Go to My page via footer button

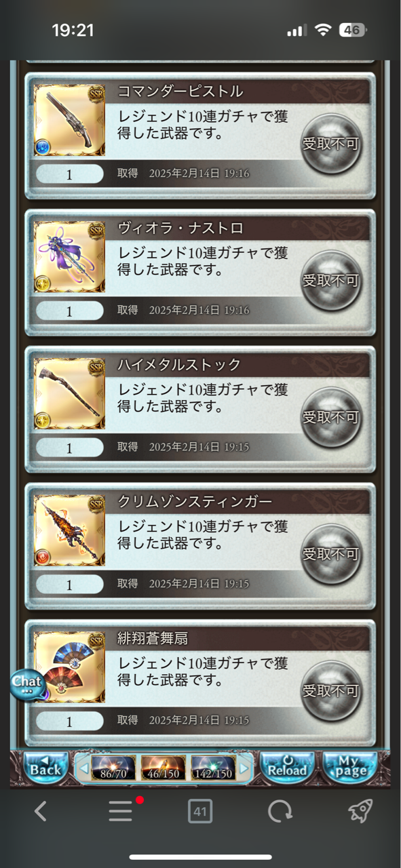[x=349, y=768]
